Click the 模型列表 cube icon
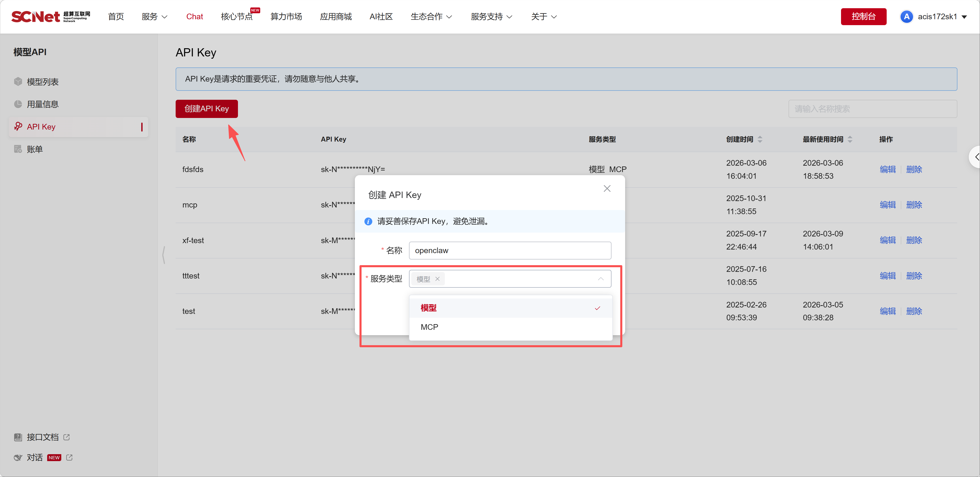Screen dimensions: 980x477 [18, 81]
